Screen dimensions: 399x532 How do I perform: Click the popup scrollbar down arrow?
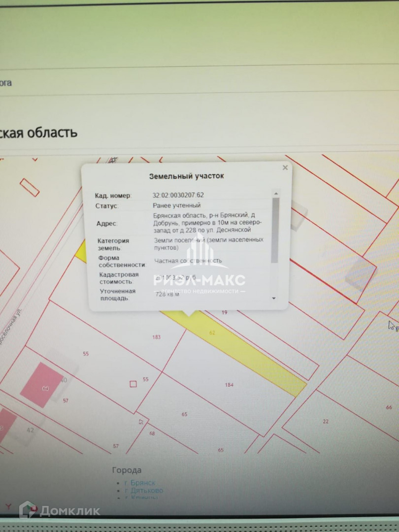pyautogui.click(x=274, y=299)
